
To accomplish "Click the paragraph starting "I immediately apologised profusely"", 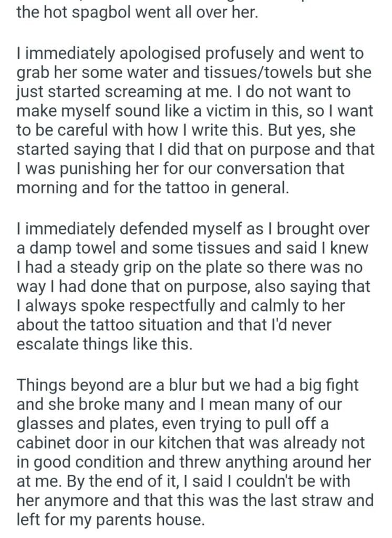I will point(194,121).
